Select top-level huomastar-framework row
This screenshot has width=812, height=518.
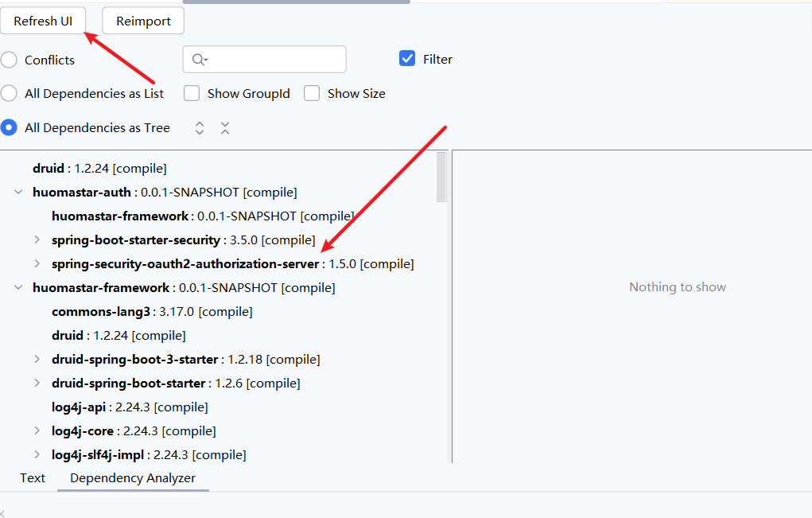click(184, 287)
